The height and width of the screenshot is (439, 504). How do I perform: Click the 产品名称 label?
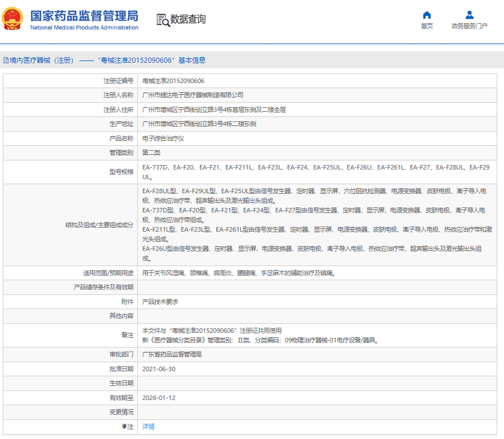(x=121, y=138)
